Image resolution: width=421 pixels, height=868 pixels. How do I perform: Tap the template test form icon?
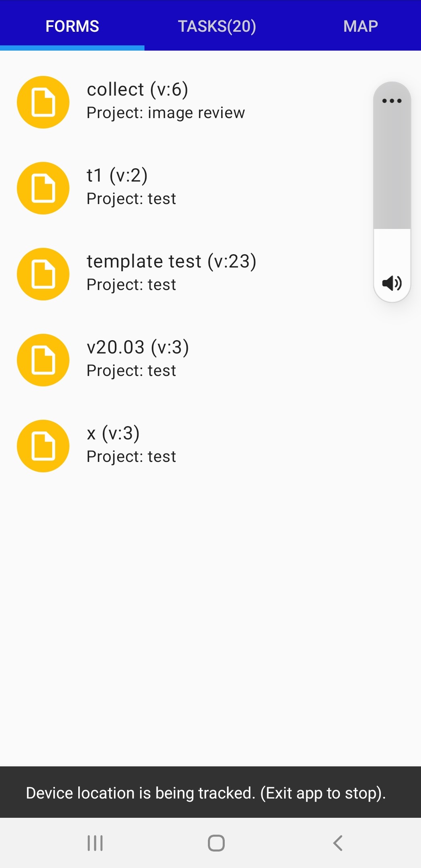(x=43, y=274)
